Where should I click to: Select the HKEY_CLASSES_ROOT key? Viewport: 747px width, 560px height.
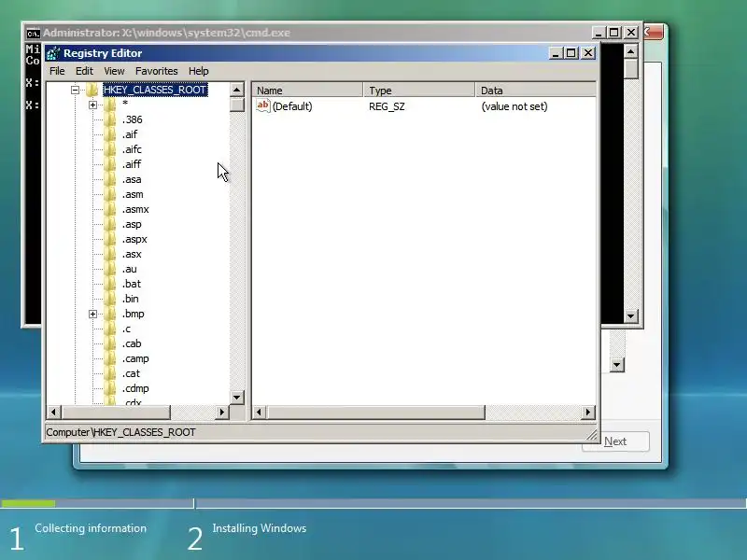point(155,90)
